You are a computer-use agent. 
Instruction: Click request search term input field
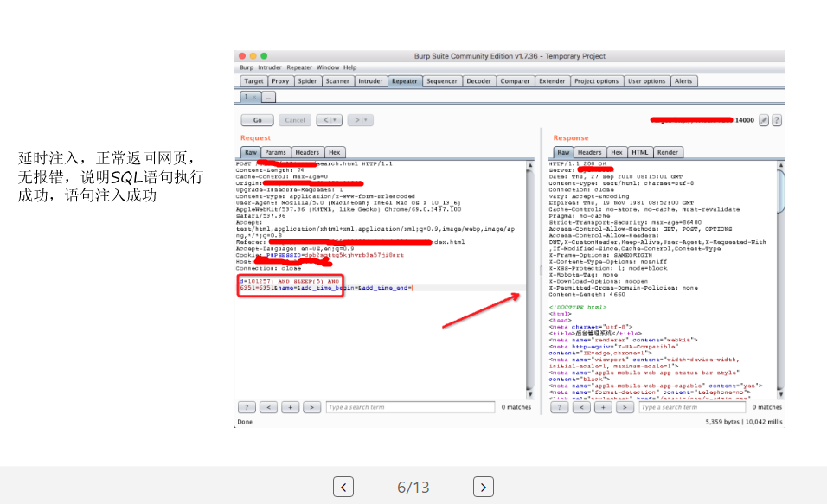click(x=410, y=407)
